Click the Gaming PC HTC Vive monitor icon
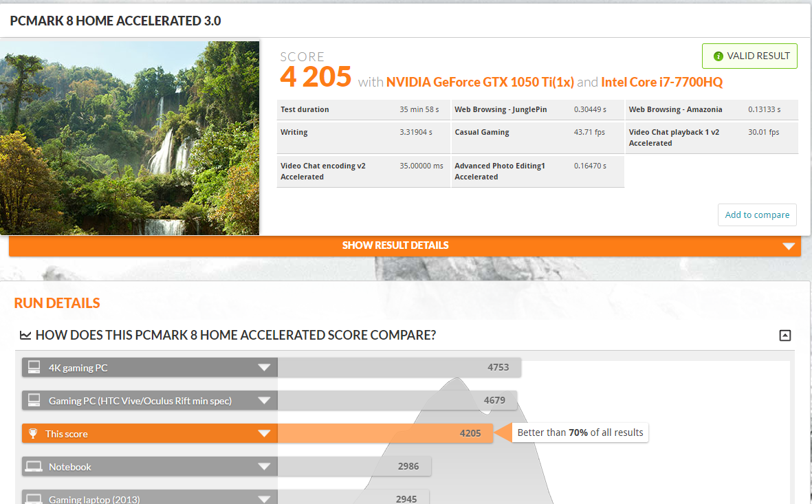 tap(34, 400)
